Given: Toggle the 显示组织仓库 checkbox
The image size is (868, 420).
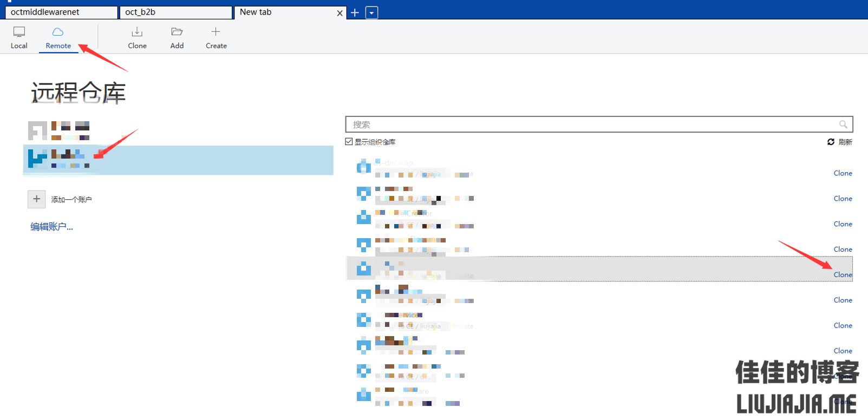Looking at the screenshot, I should tap(349, 142).
